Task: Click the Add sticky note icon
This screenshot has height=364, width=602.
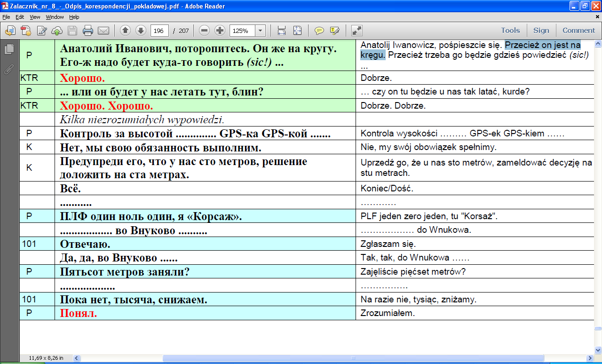Action: [319, 31]
